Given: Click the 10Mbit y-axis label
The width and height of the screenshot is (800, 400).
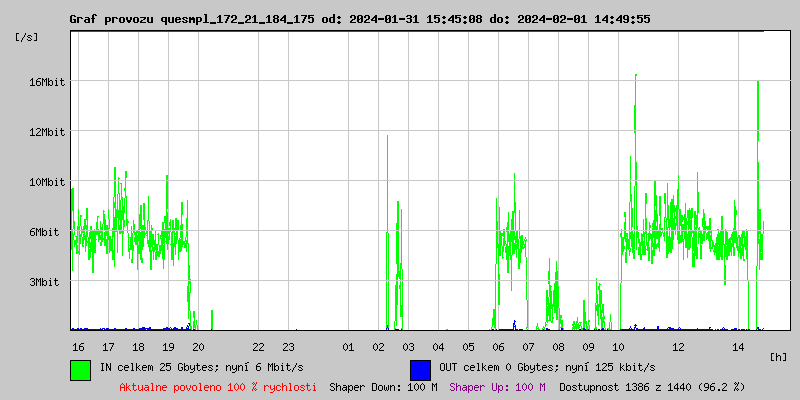Looking at the screenshot, I should click(x=46, y=182).
